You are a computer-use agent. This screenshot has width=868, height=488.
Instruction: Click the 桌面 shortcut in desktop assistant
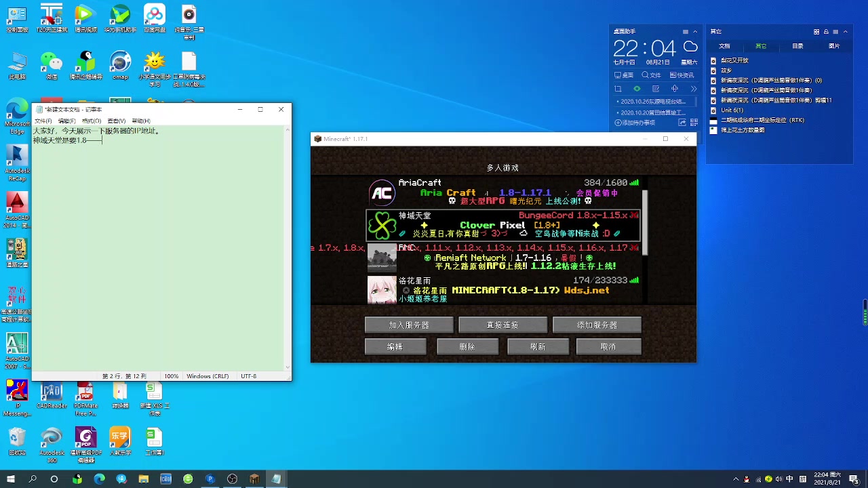(x=624, y=75)
